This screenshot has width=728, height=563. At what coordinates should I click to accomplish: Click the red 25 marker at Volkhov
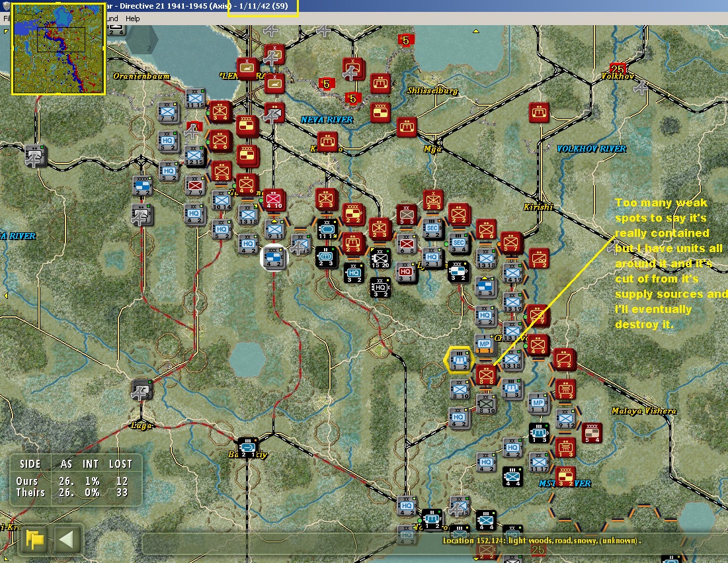coord(618,69)
